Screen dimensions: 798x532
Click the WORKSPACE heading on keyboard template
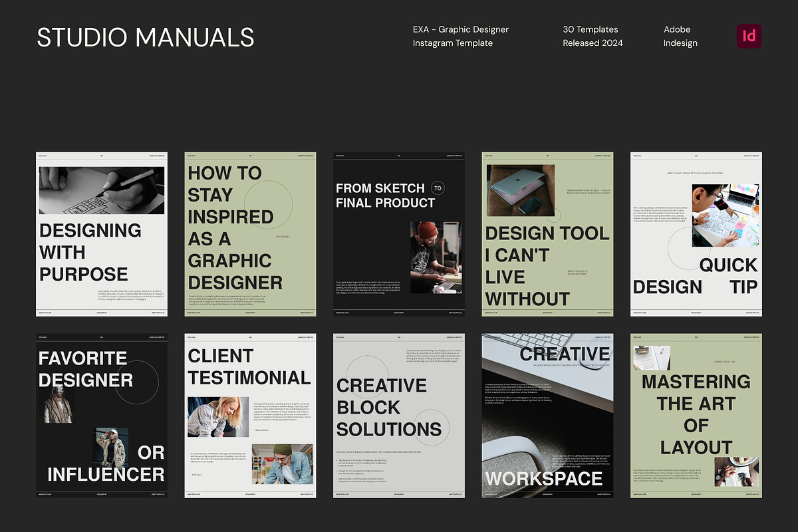tap(543, 478)
